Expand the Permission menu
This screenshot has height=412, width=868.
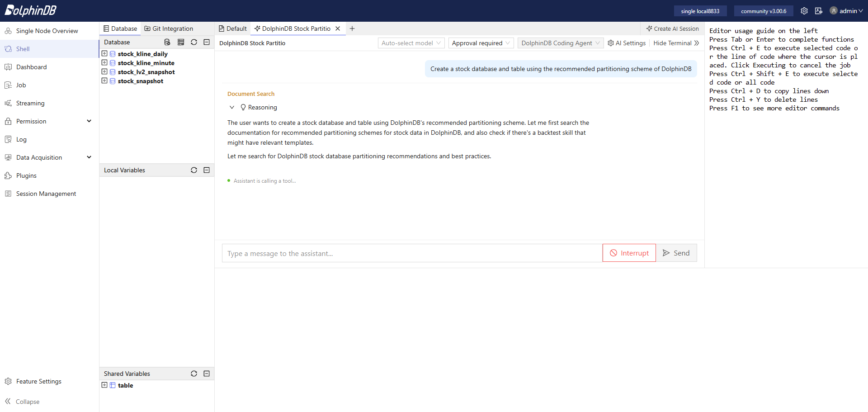click(49, 121)
